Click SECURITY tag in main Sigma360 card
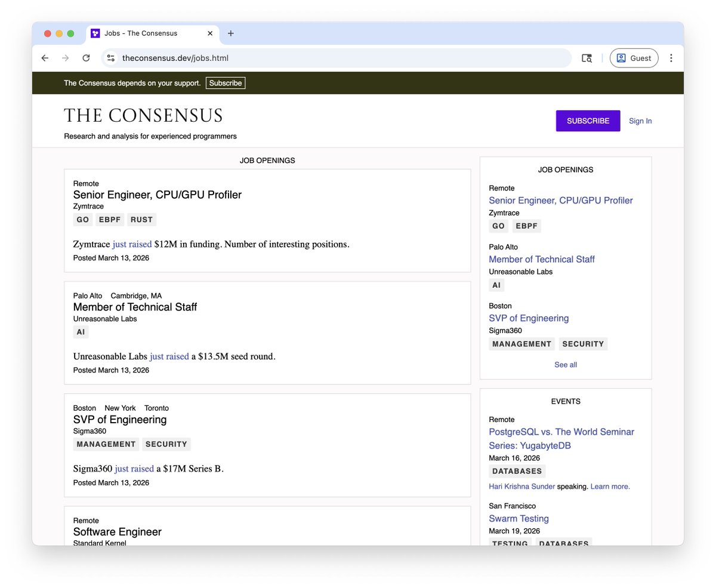 [166, 444]
